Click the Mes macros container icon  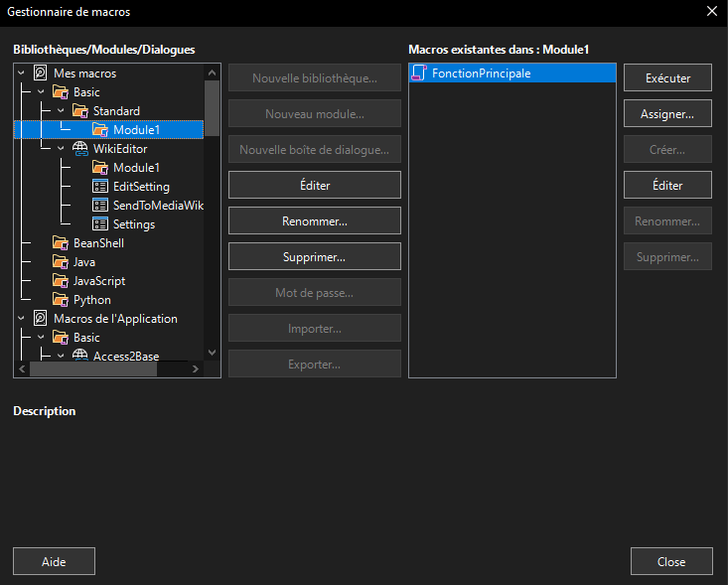(x=41, y=73)
